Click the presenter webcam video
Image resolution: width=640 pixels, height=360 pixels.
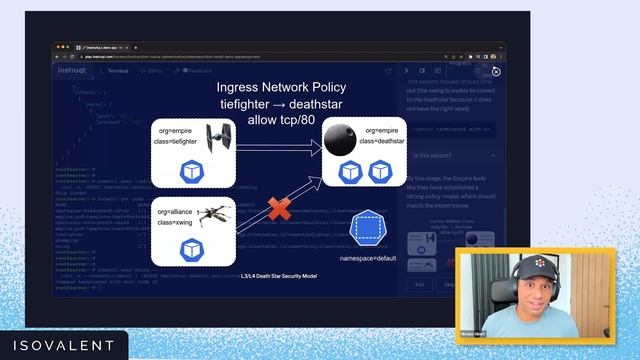[x=535, y=296]
